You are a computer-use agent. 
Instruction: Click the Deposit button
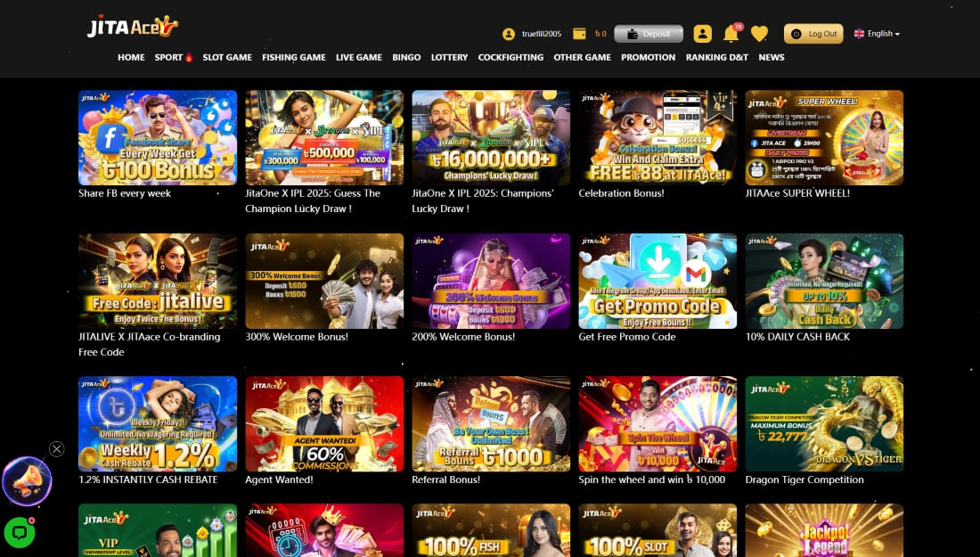tap(649, 34)
